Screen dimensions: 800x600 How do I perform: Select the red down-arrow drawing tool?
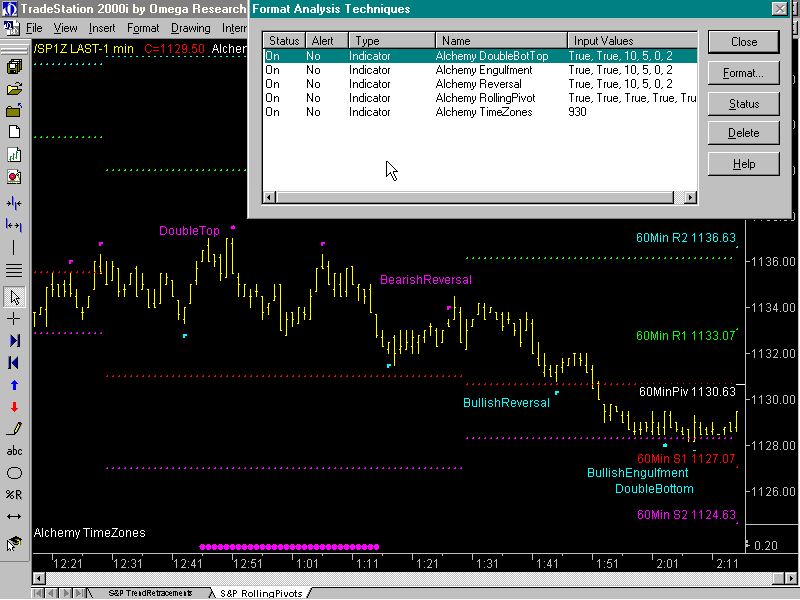click(x=14, y=407)
